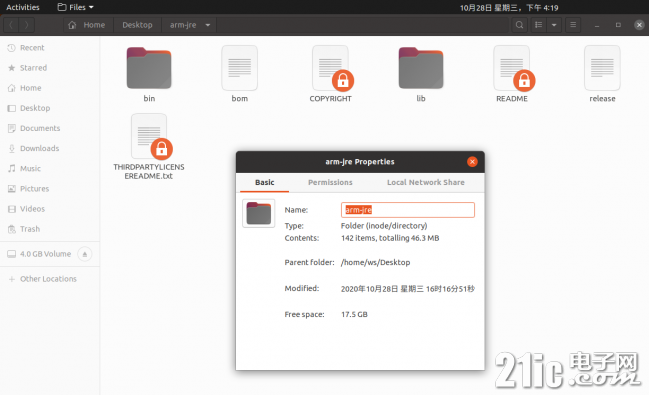Click the parent folder path /home/ws/Desktop
The height and width of the screenshot is (395, 649).
coord(375,263)
